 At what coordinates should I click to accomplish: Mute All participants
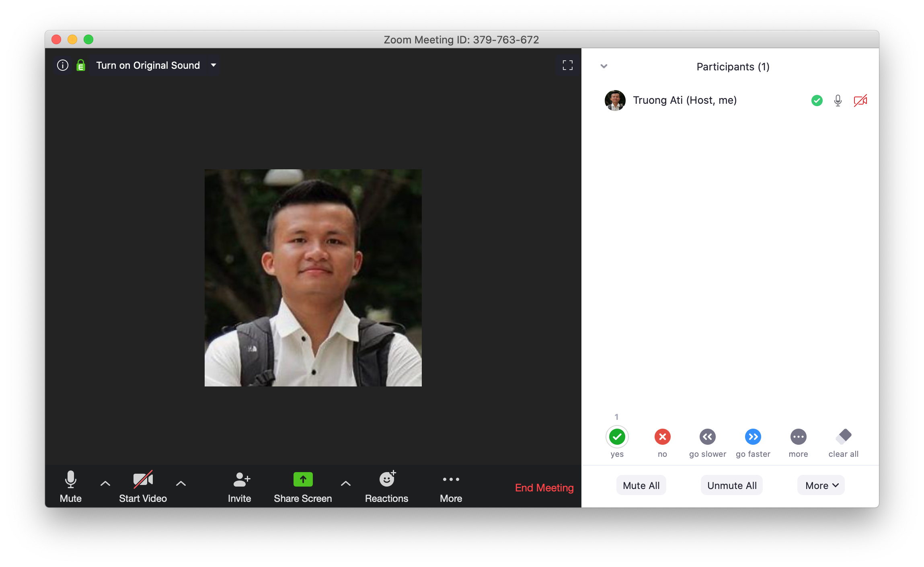point(641,485)
